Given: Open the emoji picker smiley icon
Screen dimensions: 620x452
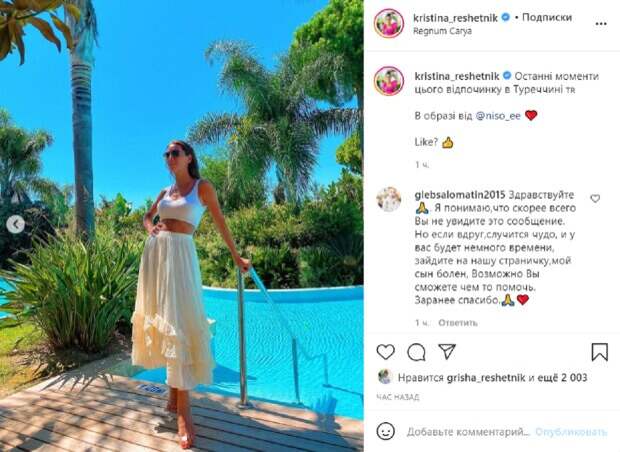Looking at the screenshot, I should pyautogui.click(x=386, y=431).
